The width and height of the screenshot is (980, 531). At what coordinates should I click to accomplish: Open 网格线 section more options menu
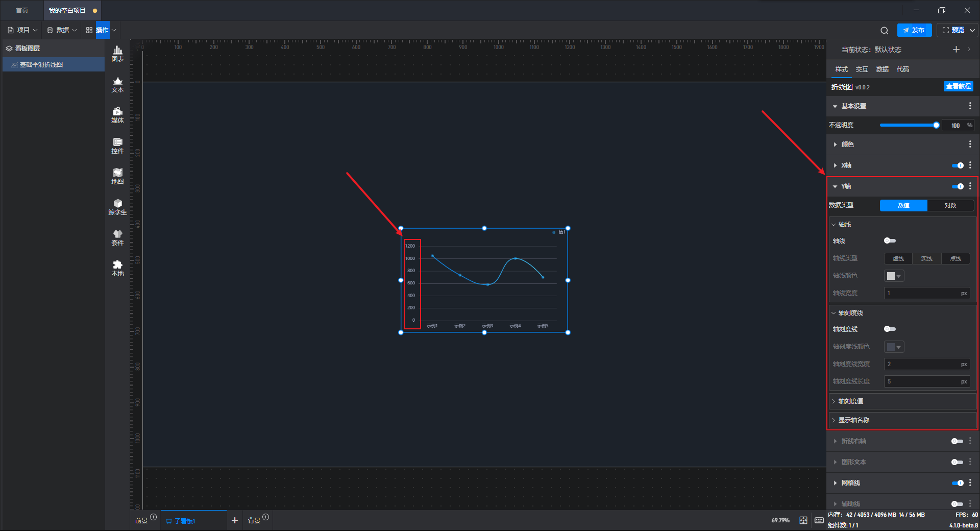(970, 482)
